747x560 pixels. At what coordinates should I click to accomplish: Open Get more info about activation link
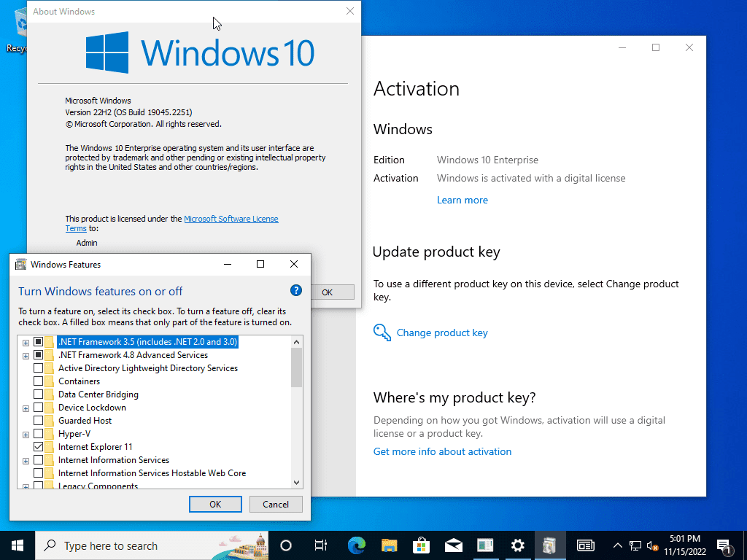pyautogui.click(x=442, y=451)
